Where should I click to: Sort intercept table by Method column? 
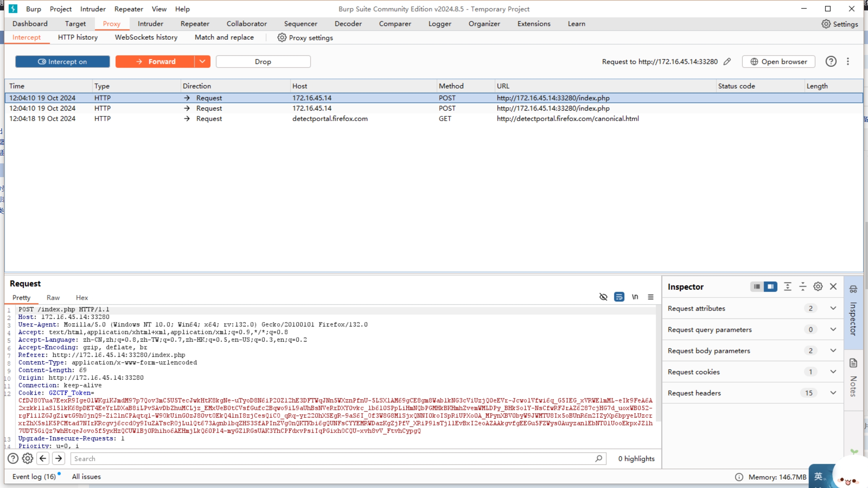(465, 86)
